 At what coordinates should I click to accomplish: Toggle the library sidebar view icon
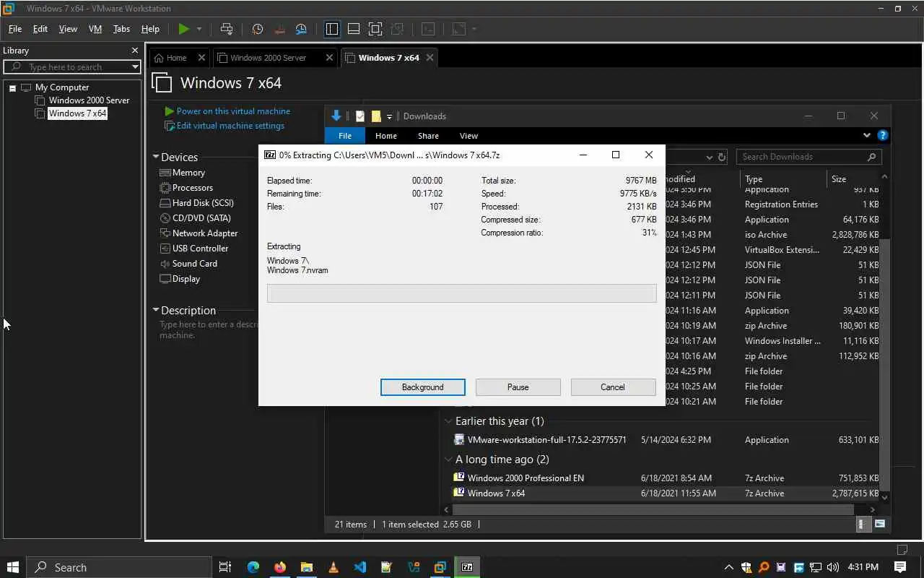pyautogui.click(x=332, y=29)
